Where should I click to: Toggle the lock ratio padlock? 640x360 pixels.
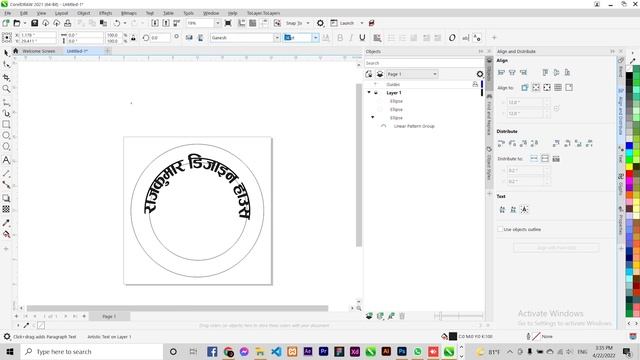coord(133,38)
